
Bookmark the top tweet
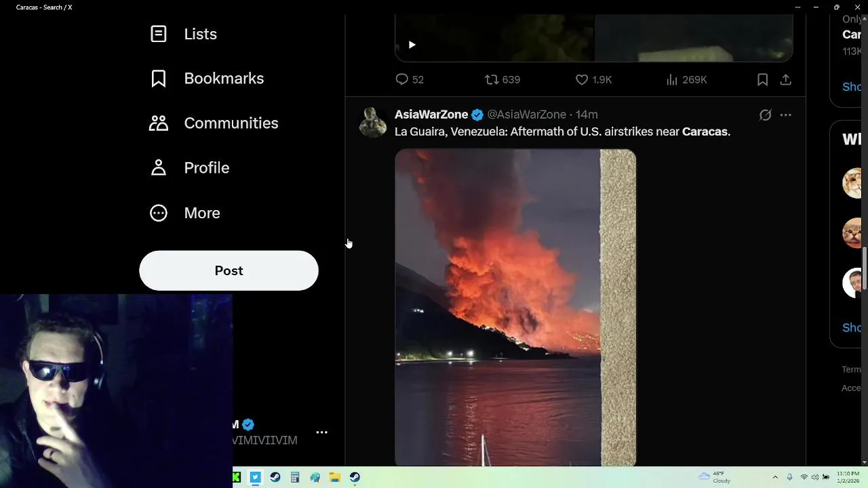762,80
